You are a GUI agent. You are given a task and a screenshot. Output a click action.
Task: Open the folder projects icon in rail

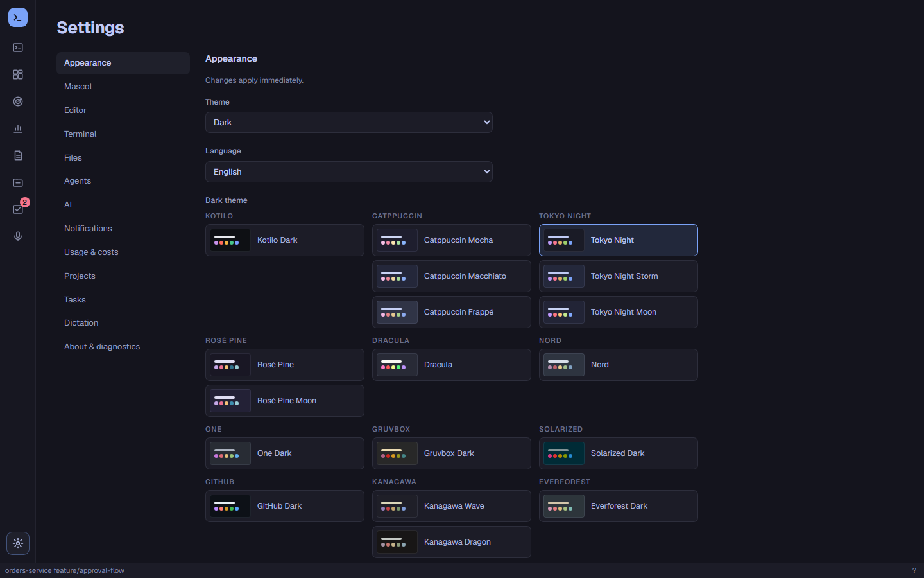[18, 182]
